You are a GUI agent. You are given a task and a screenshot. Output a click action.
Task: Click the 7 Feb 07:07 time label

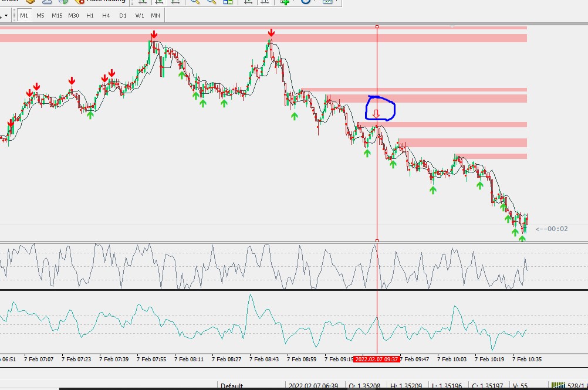tap(39, 359)
